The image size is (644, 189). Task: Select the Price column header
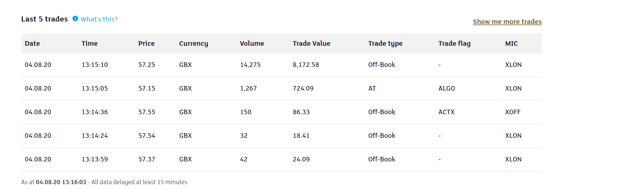146,44
